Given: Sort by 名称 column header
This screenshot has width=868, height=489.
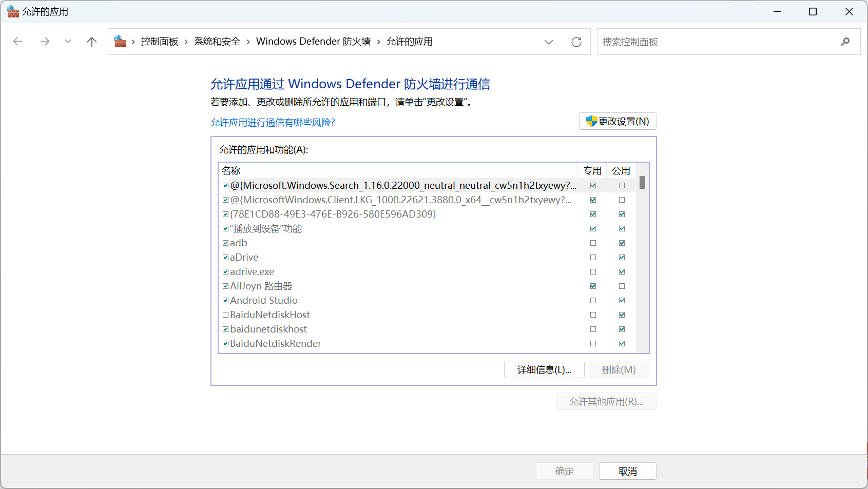Looking at the screenshot, I should [398, 171].
